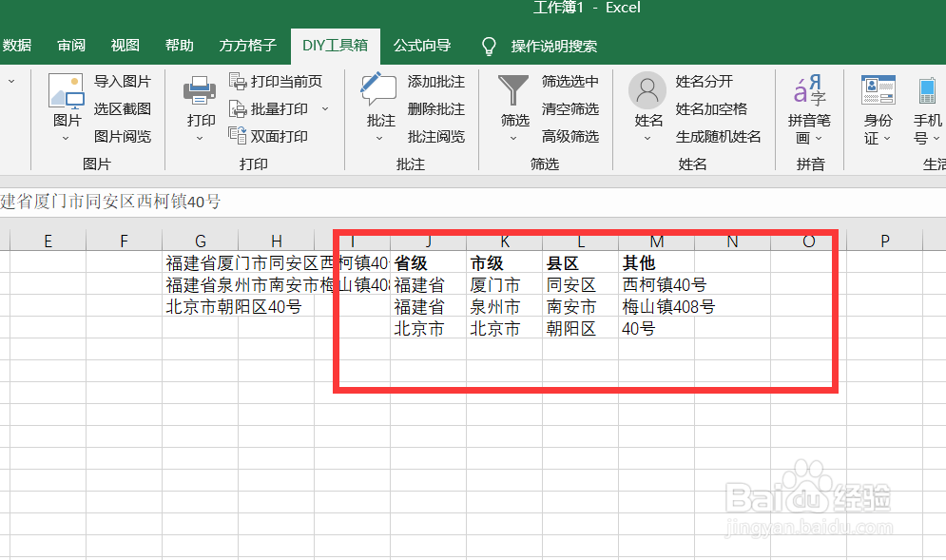
Task: Select the cell containing 福建省
Action: [x=429, y=284]
